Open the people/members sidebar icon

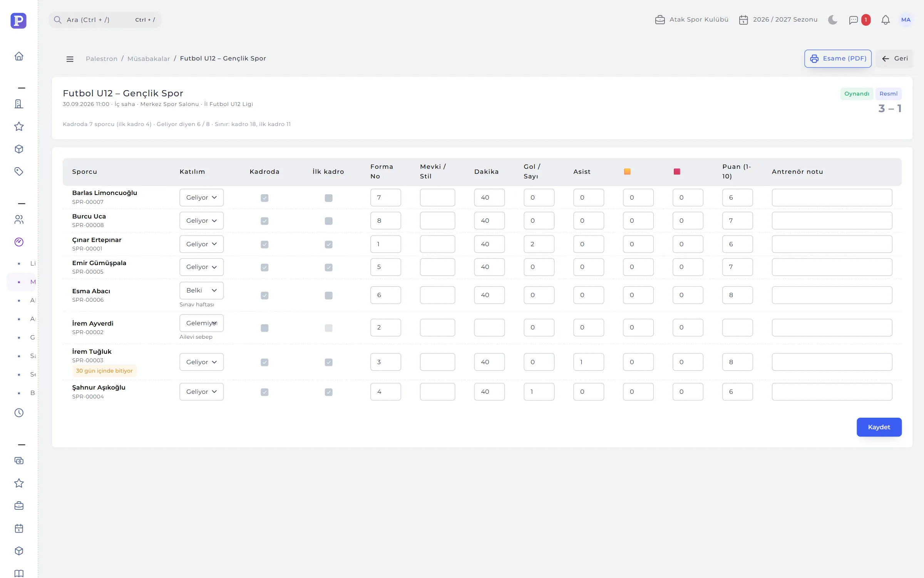19,219
